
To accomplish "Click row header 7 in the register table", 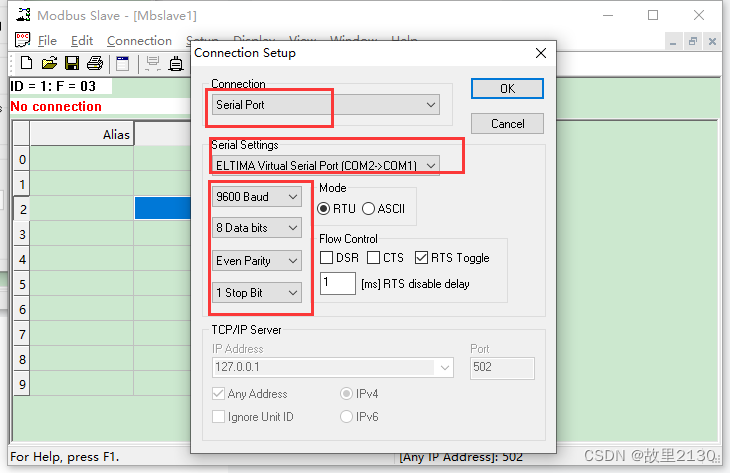I will click(x=22, y=334).
